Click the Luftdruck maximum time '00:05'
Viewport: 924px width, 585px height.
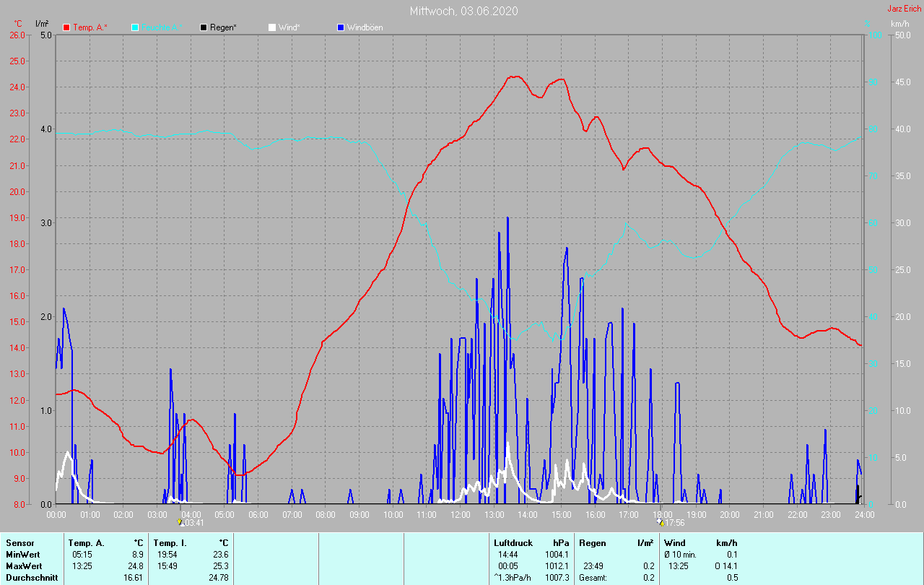coord(508,565)
